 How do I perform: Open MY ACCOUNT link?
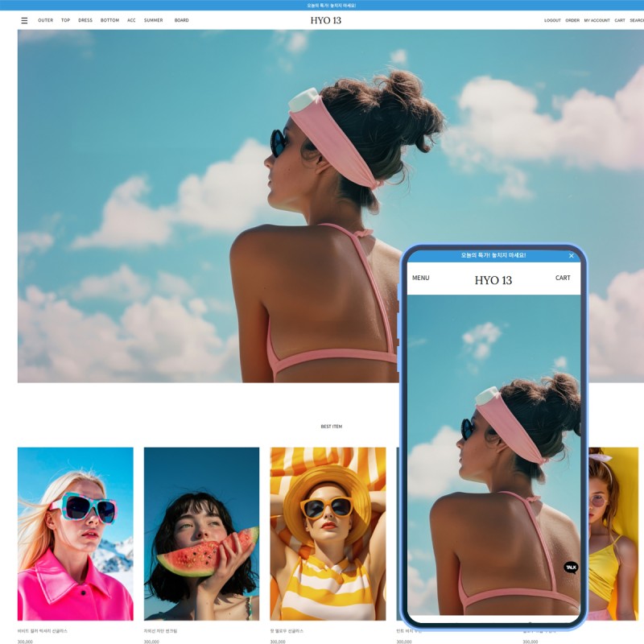(597, 21)
